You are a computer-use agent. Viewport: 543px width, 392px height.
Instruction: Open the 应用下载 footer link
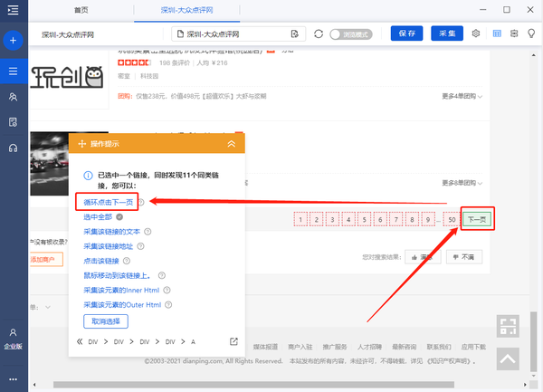(x=473, y=347)
